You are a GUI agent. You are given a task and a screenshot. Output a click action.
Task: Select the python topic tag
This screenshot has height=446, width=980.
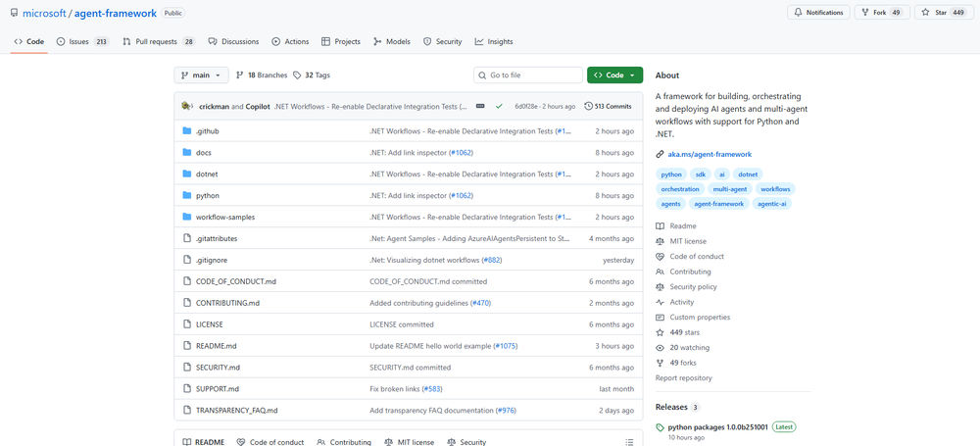point(671,174)
